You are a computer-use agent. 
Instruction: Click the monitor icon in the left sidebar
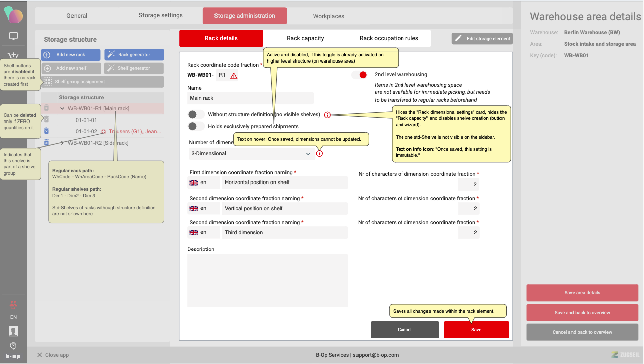click(x=13, y=36)
